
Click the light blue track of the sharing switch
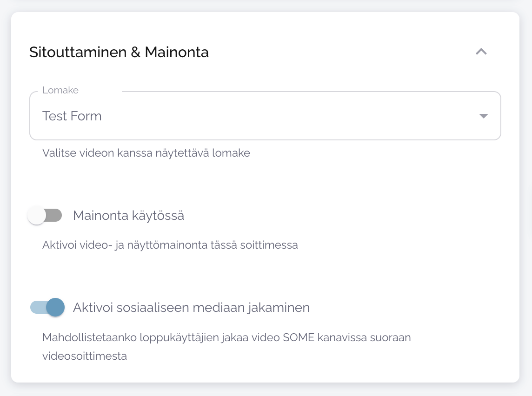pyautogui.click(x=36, y=307)
